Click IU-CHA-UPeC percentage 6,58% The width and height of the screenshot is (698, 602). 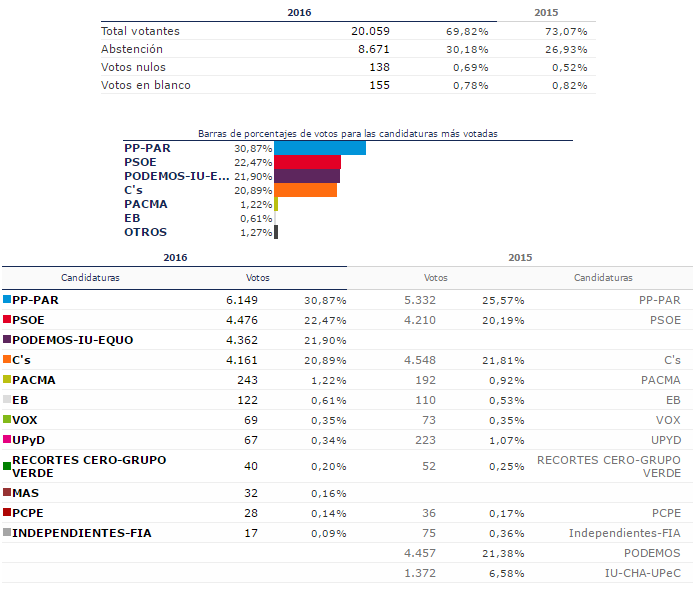click(507, 573)
